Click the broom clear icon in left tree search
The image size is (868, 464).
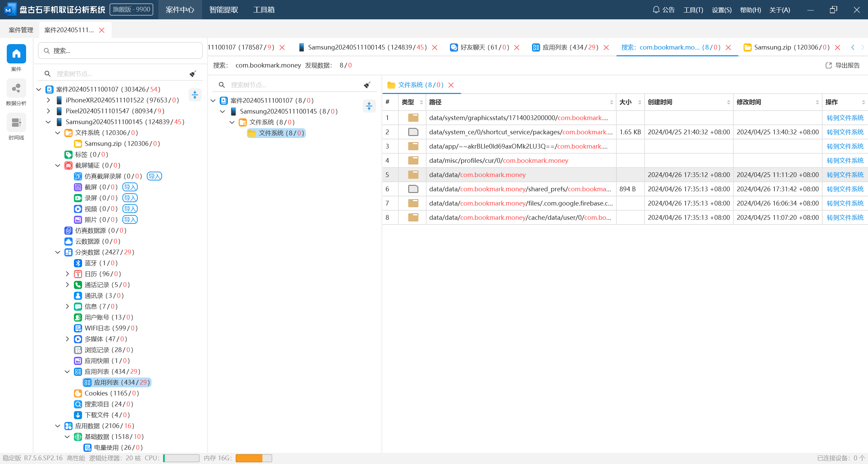pyautogui.click(x=193, y=74)
